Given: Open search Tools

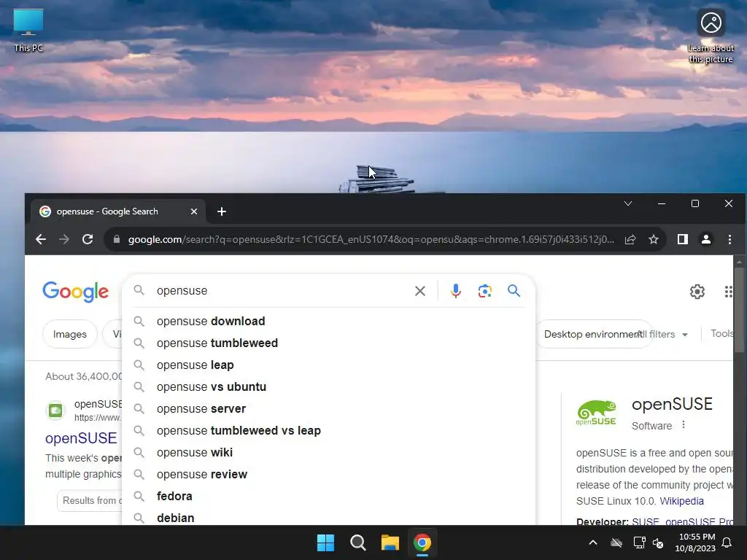Looking at the screenshot, I should click(x=721, y=333).
